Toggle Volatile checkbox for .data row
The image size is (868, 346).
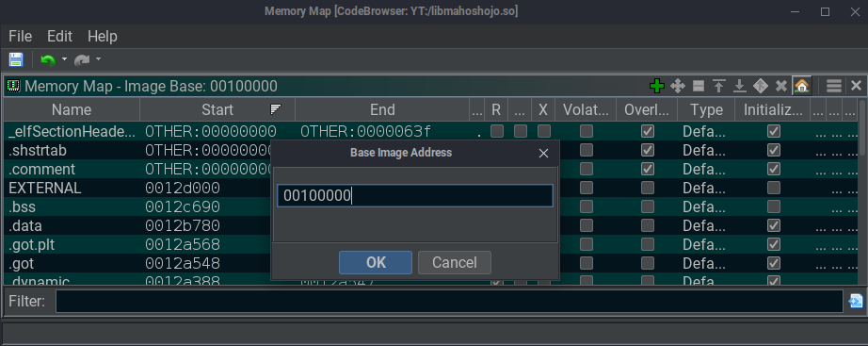pos(587,225)
